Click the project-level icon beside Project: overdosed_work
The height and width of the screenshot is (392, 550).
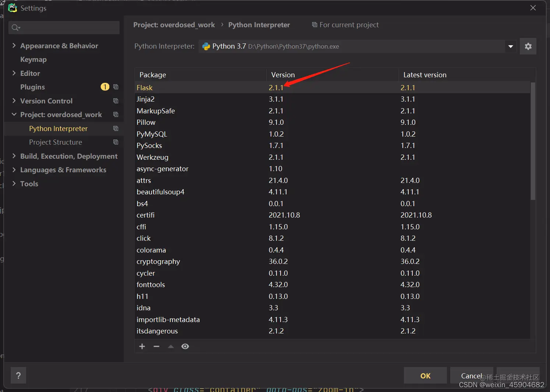pos(116,114)
